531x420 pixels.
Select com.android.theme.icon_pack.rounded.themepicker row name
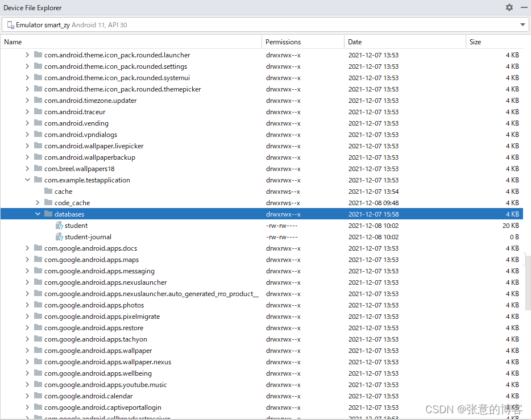pos(122,89)
